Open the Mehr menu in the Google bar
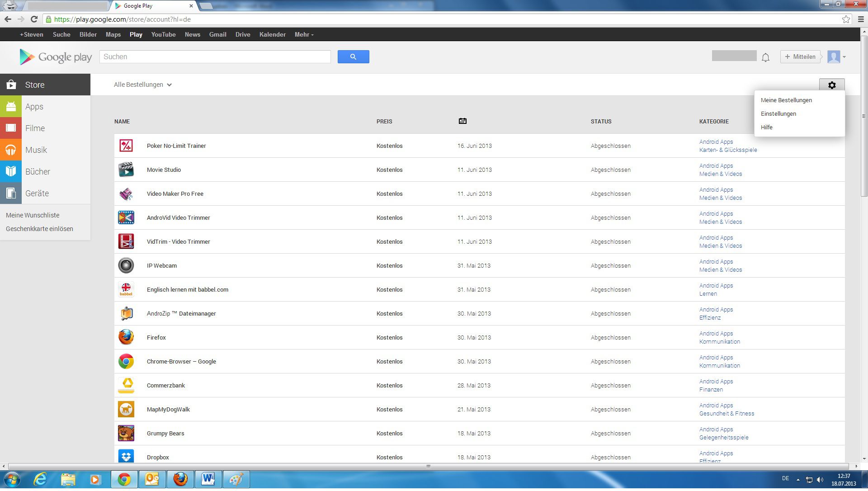Screen dimensions: 868x491 (304, 34)
